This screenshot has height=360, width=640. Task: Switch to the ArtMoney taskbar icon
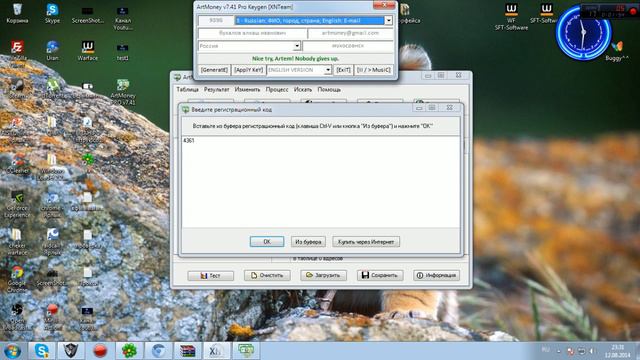point(246,351)
